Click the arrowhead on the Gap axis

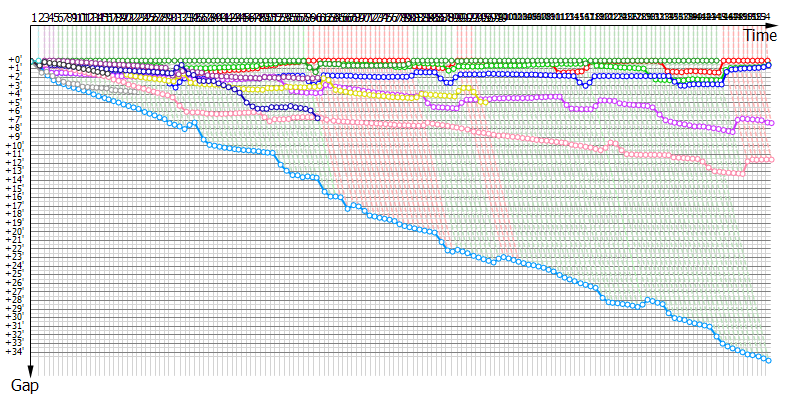pyautogui.click(x=31, y=371)
